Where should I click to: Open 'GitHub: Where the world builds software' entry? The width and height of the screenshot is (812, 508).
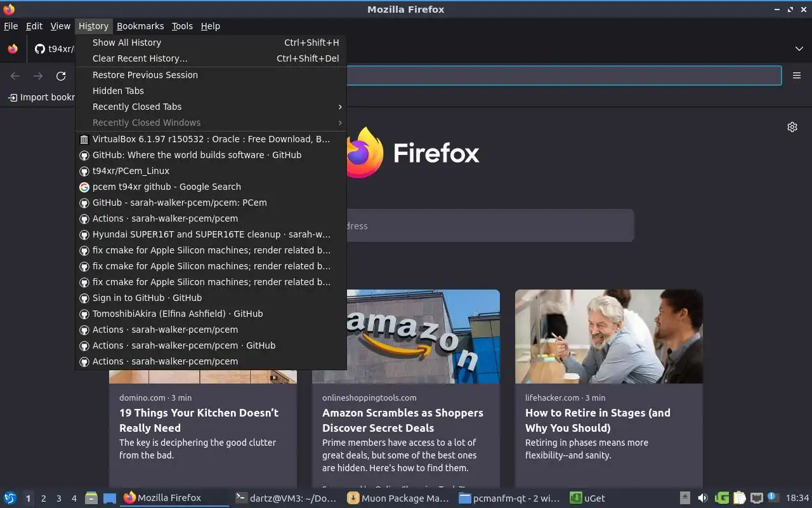click(x=211, y=155)
